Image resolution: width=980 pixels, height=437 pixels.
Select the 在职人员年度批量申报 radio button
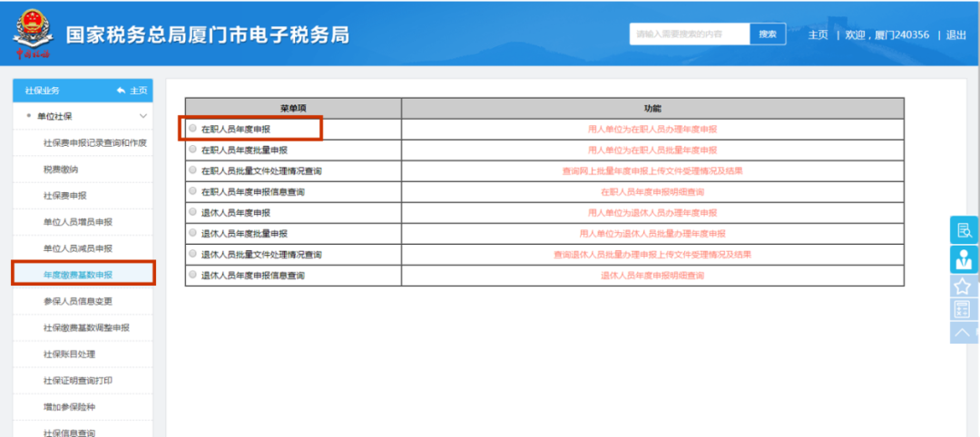pyautogui.click(x=192, y=150)
